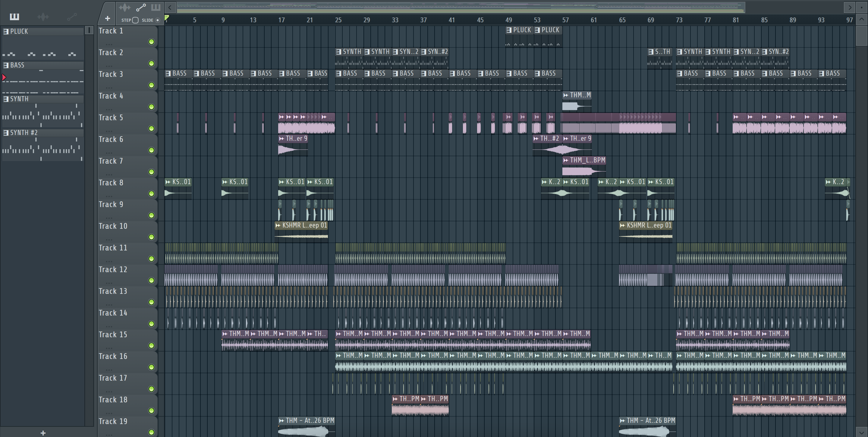Jump to bar 81 on timeline ruler
Viewport: 868px width, 437px height.
click(736, 20)
